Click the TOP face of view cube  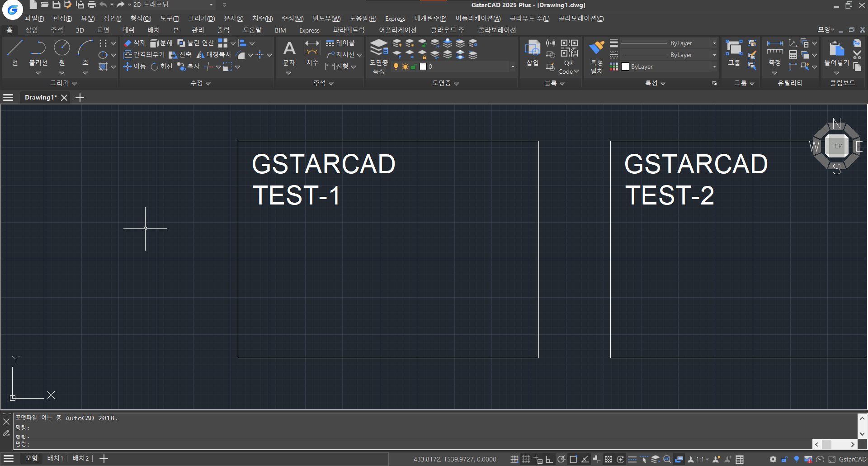pyautogui.click(x=836, y=146)
